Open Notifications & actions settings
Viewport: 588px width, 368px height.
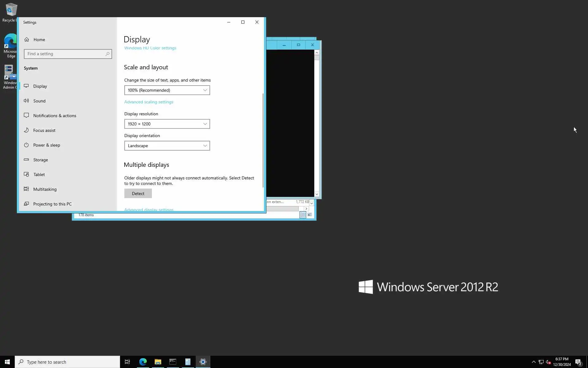coord(55,116)
